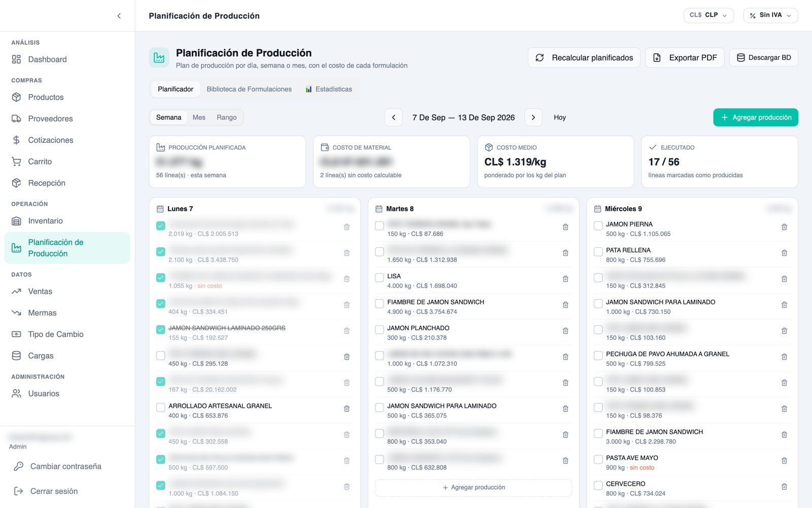Click Cambiar contraseña

tap(67, 466)
